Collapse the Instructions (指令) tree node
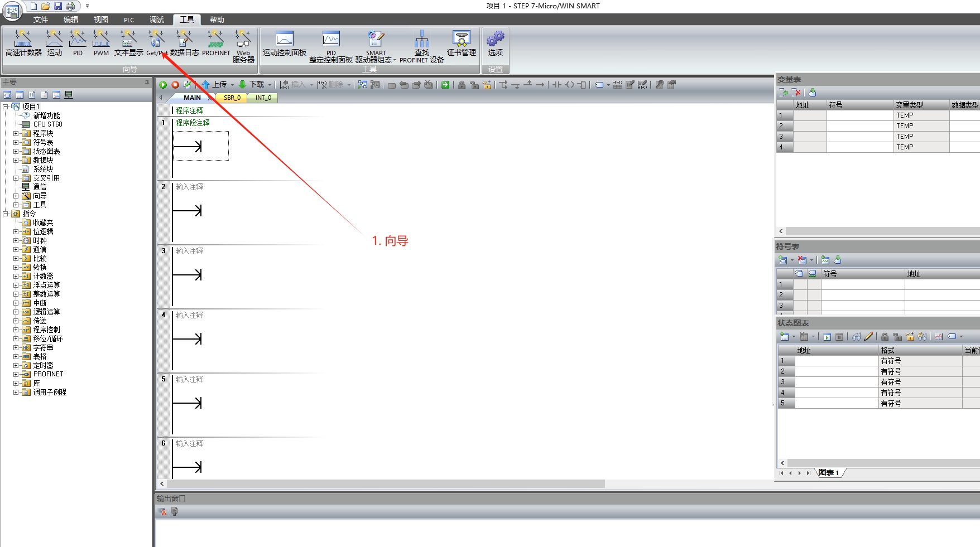Viewport: 980px width, 547px height. point(6,214)
